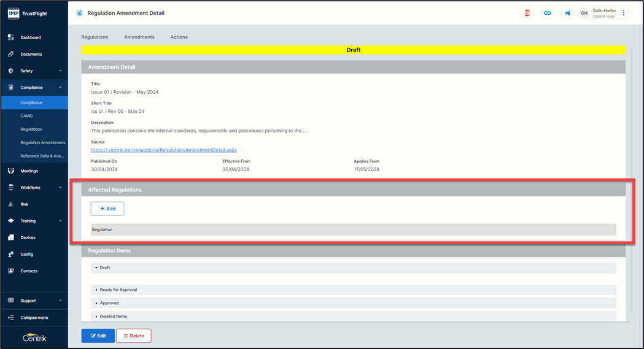Click the megaphone announcements icon in header

pos(567,13)
